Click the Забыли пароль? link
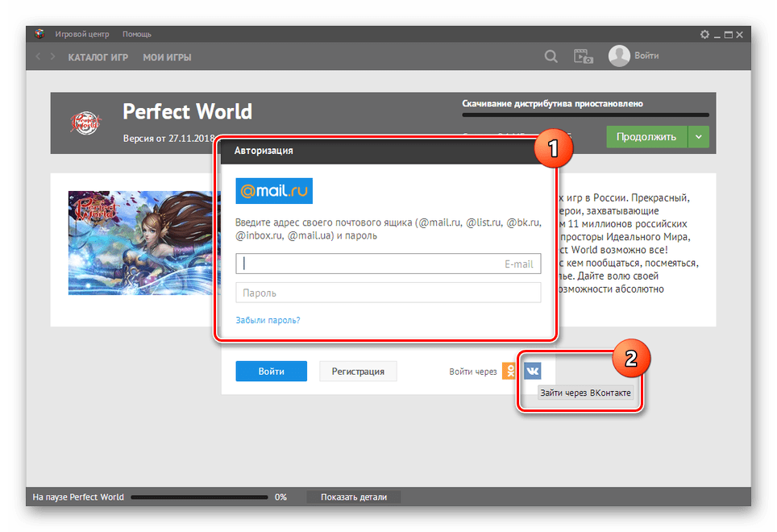Screen dimensions: 777x532 (268, 321)
